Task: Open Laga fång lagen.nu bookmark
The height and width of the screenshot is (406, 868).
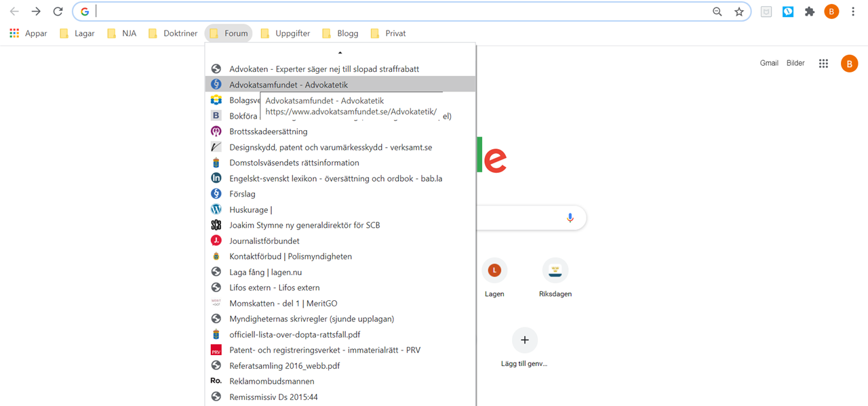Action: pyautogui.click(x=340, y=272)
